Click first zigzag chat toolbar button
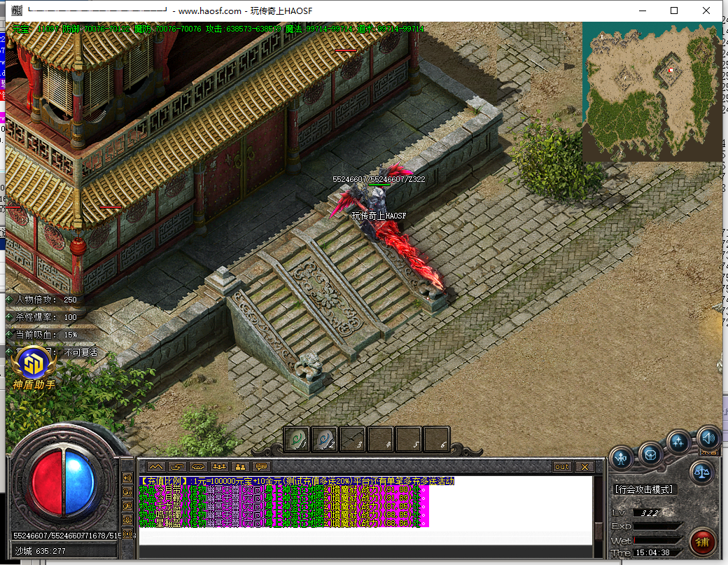 155,466
